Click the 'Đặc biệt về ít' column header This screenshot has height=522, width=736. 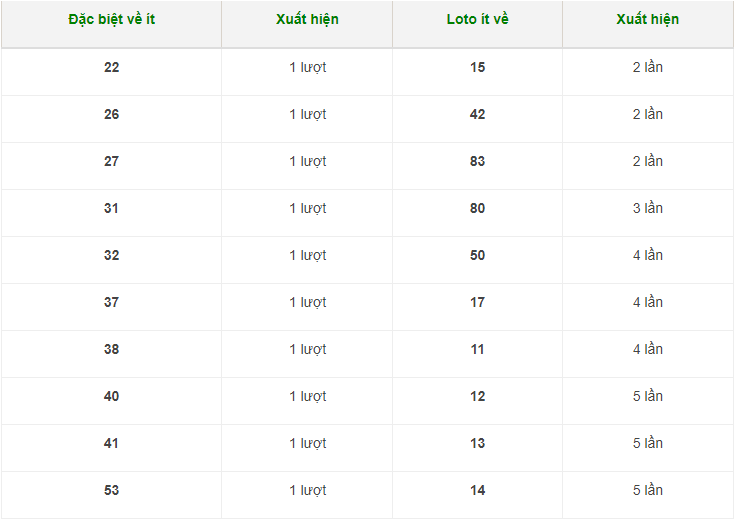(x=112, y=19)
